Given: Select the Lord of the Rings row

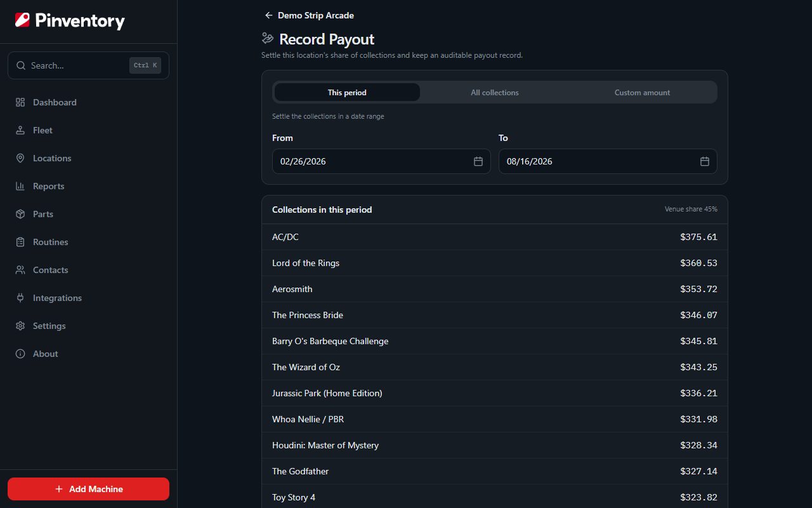Looking at the screenshot, I should click(495, 263).
